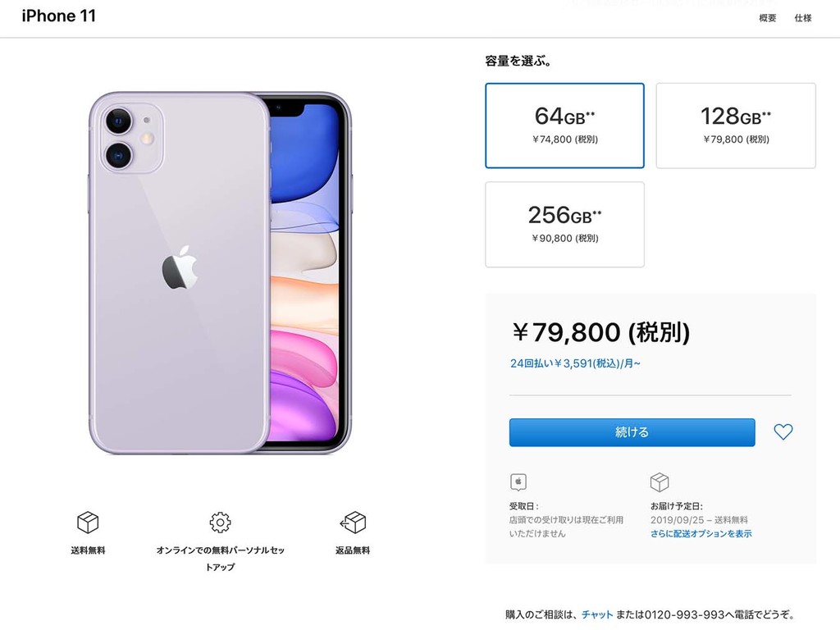
Task: Select the 128GB capacity option
Action: [x=736, y=126]
